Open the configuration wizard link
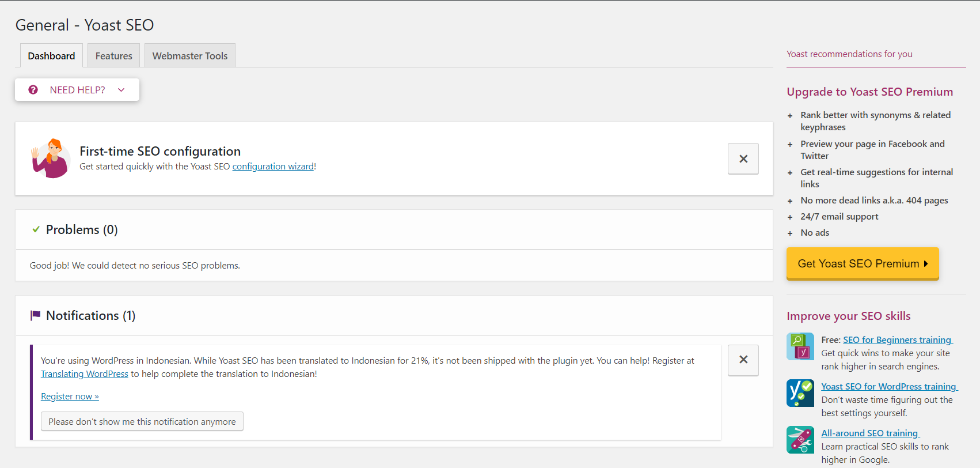The width and height of the screenshot is (980, 468). pos(273,167)
